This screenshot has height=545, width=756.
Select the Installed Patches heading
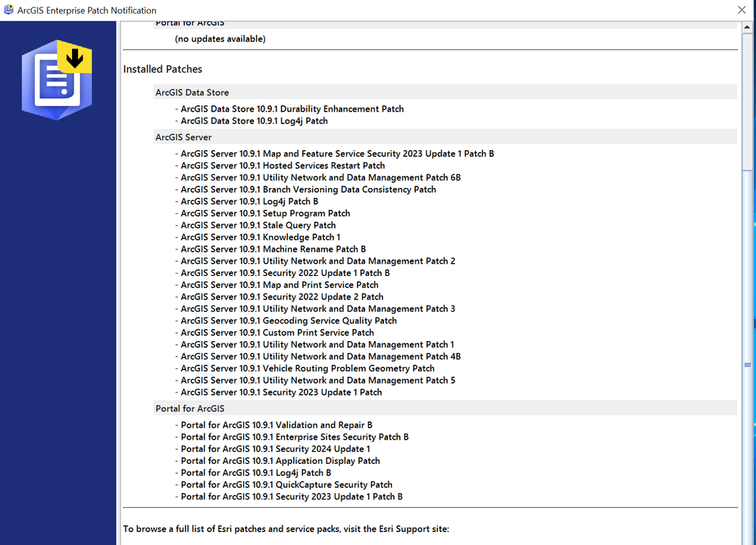[162, 70]
